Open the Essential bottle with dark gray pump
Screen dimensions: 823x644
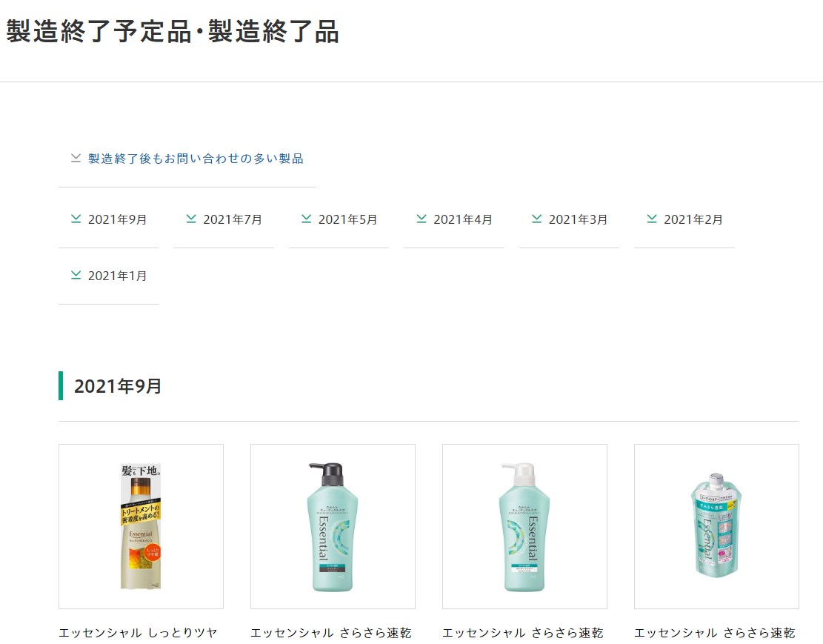click(x=333, y=526)
